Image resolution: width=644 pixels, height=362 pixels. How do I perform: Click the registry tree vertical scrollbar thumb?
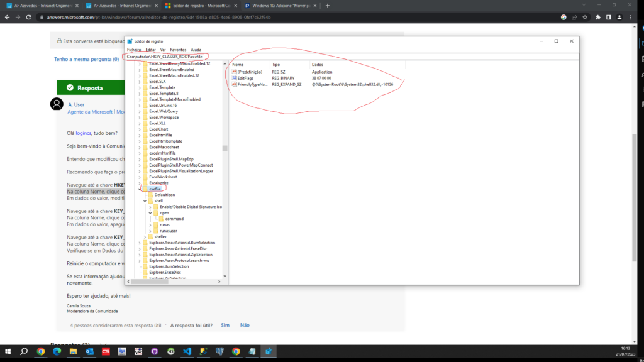[x=225, y=148]
